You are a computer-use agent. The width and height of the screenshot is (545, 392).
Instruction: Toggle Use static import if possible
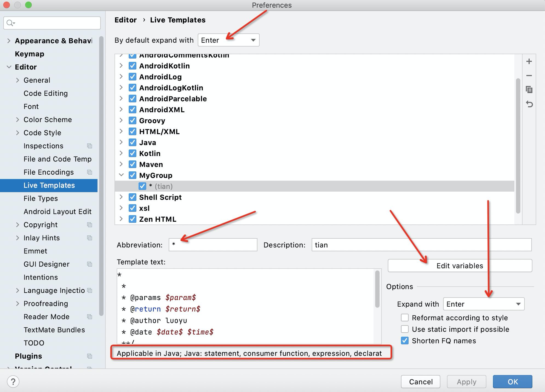(405, 329)
